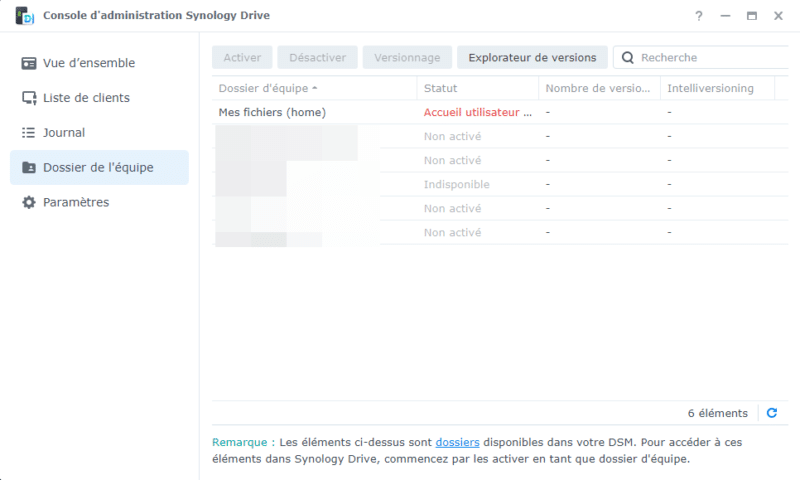Viewport: 800px width, 480px height.
Task: Click the Remarque label
Action: pos(243,442)
